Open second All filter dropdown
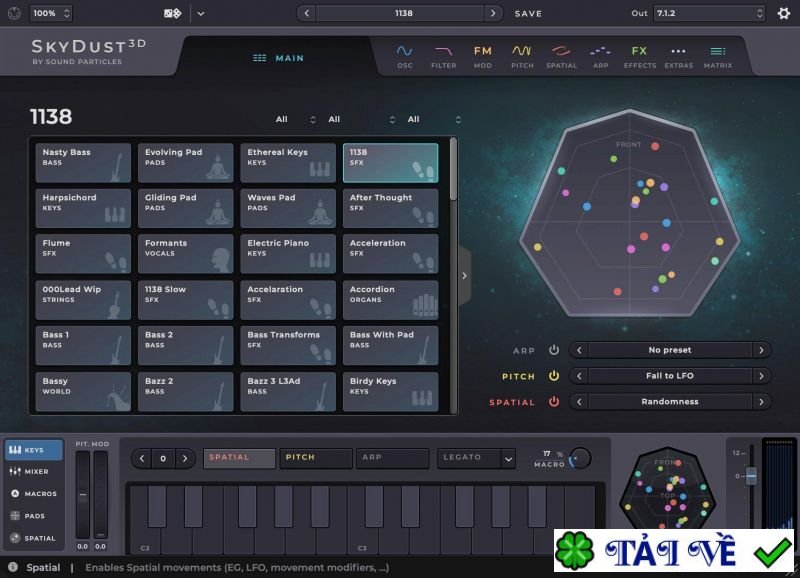This screenshot has height=578, width=800. pos(361,119)
